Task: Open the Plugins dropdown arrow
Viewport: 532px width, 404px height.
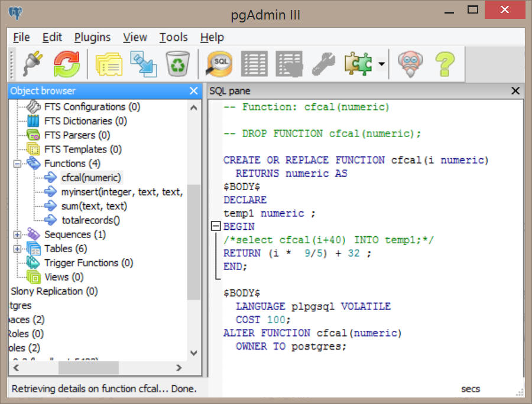Action: tap(382, 64)
